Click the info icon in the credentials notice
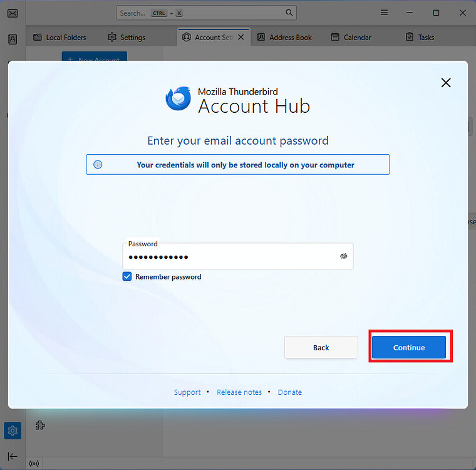Viewport: 476px width, 470px height. 98,165
